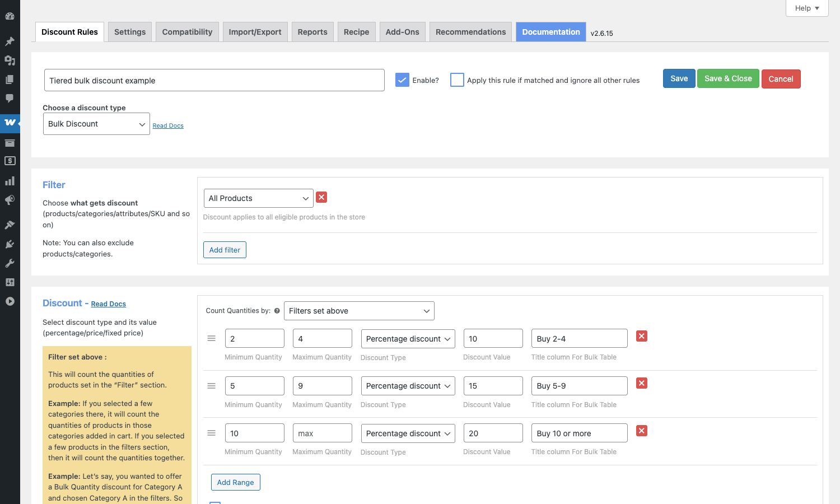Screen dimensions: 840x504
Task: Click the red Cancel button
Action: click(x=781, y=79)
